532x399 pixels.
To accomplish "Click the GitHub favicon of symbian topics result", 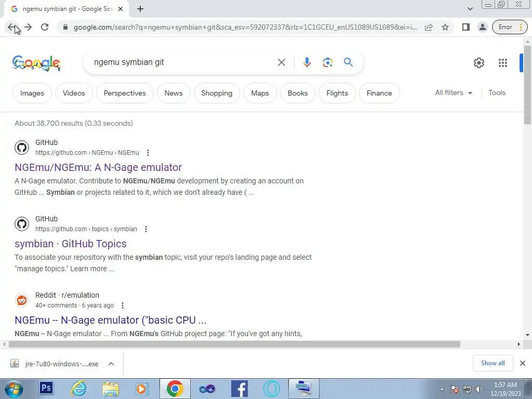I will click(x=22, y=224).
